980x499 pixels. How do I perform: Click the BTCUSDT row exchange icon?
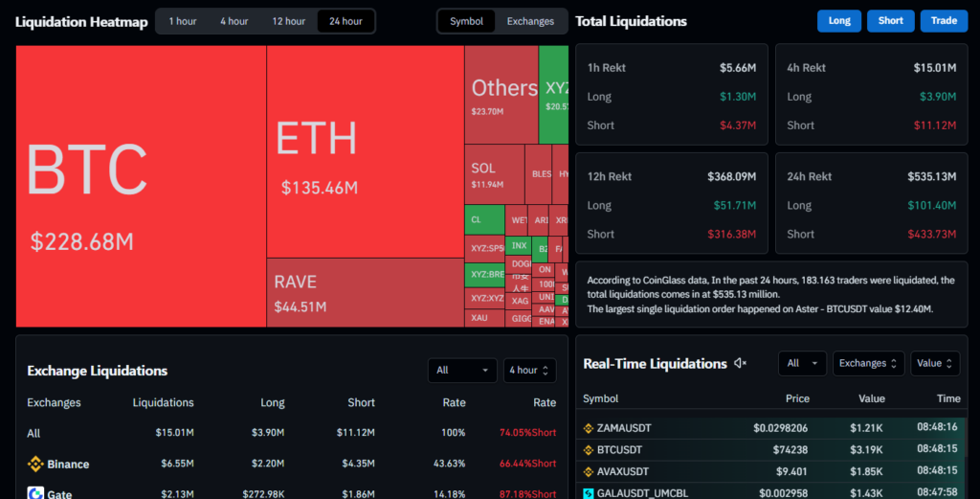click(589, 450)
